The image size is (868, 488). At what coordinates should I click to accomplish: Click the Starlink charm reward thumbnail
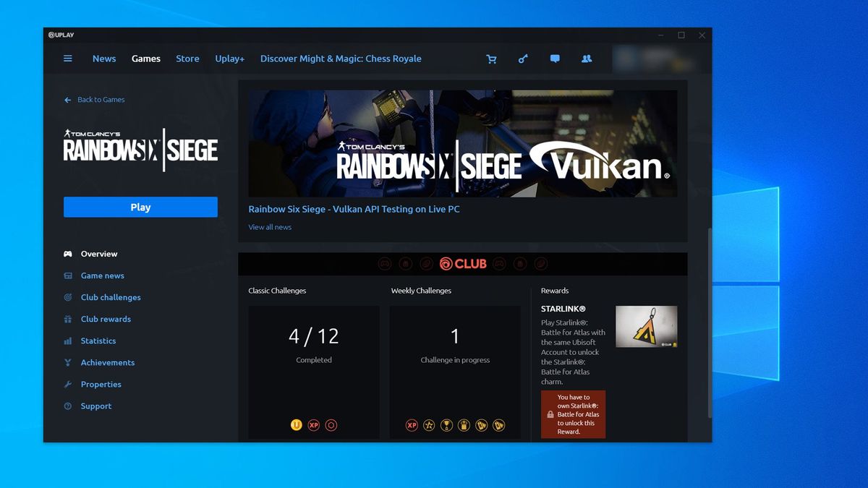646,326
